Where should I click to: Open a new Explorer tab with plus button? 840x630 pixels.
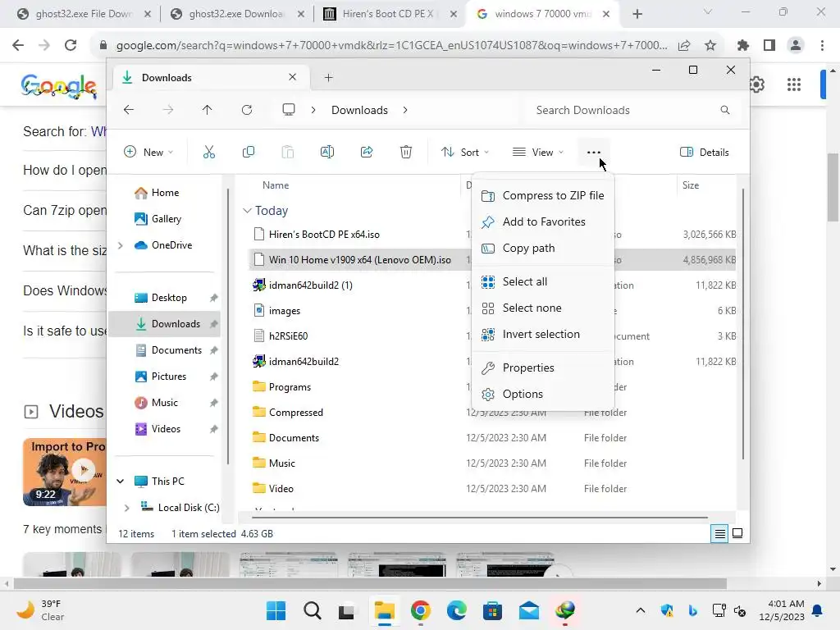(328, 78)
